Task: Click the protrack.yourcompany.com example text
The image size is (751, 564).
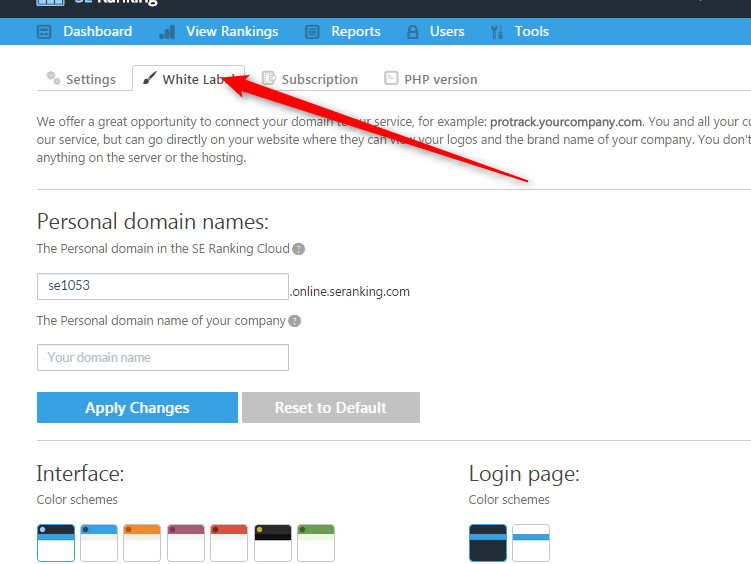Action: 566,122
